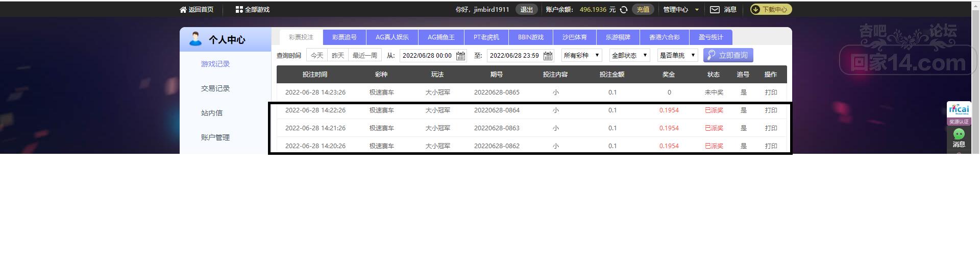Open the 所有彩种 dropdown
The image size is (980, 280).
coord(582,55)
